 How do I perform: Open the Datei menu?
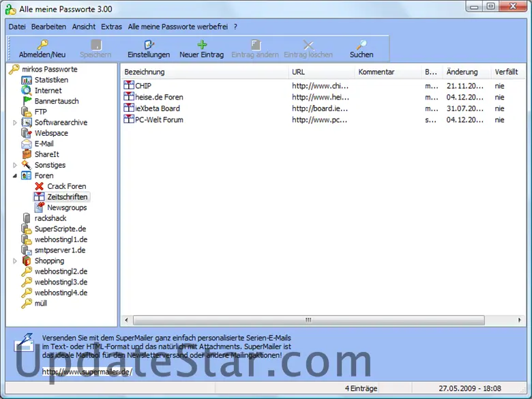click(17, 27)
